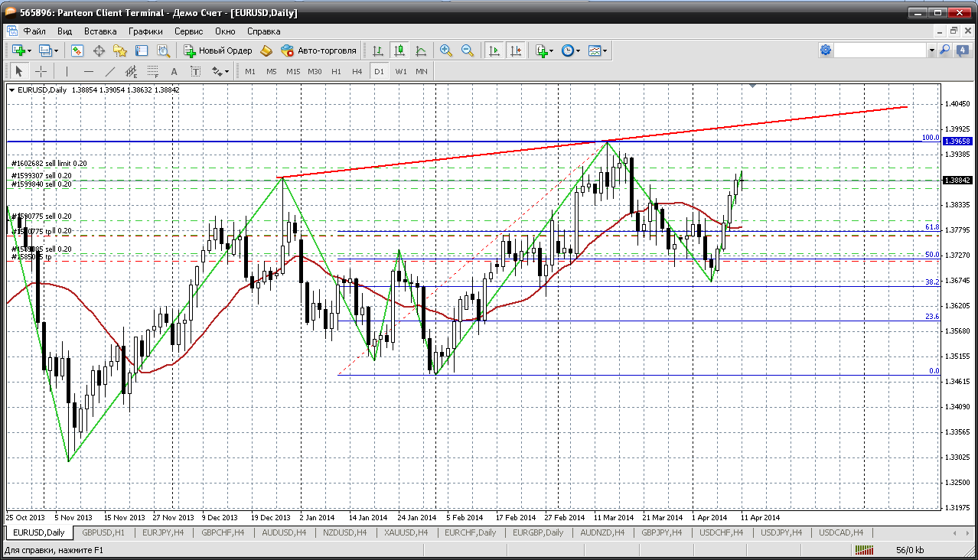Viewport: 978px width, 560px height.
Task: Expand the chart templates dropdown
Action: tap(605, 50)
